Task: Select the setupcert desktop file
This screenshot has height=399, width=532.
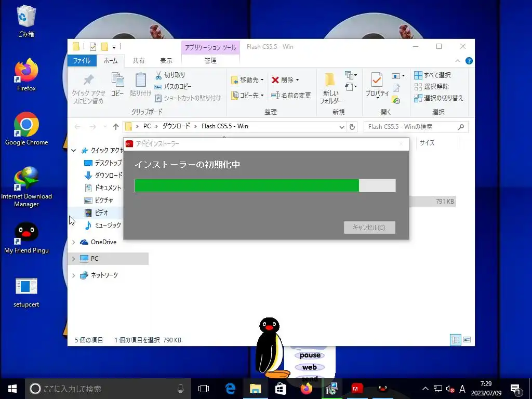Action: point(26,292)
